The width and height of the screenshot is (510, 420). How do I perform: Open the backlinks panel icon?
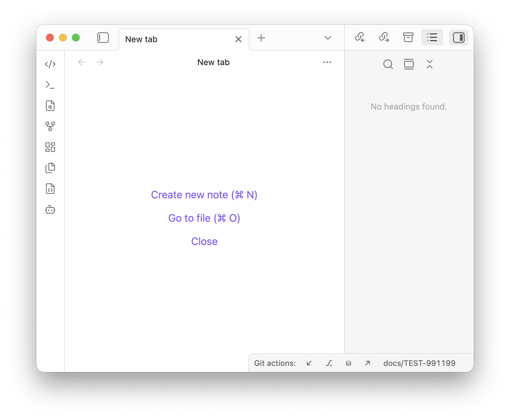(x=360, y=38)
